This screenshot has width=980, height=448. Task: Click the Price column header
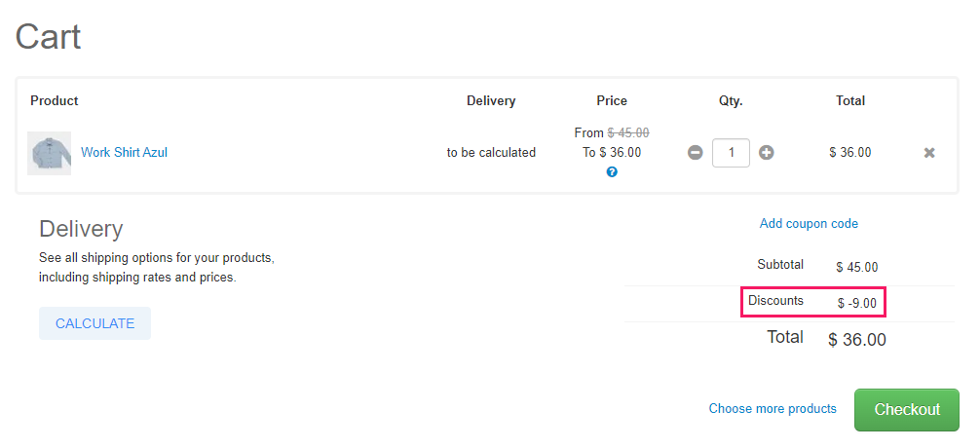pyautogui.click(x=612, y=100)
